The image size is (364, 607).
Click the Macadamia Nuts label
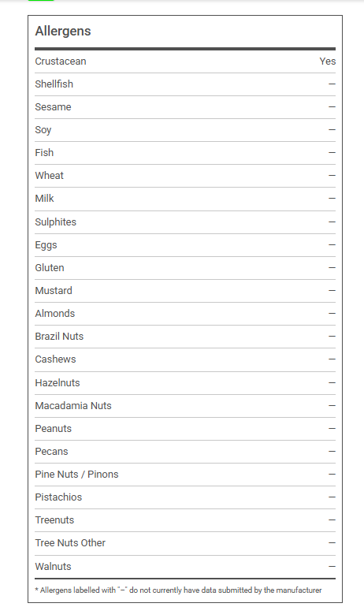73,405
